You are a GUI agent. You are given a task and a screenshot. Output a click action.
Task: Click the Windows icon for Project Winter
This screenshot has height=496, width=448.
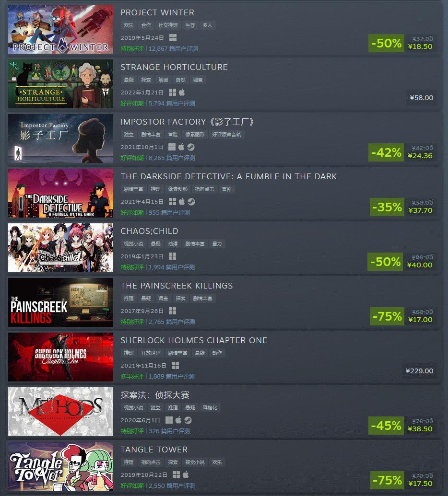click(173, 38)
